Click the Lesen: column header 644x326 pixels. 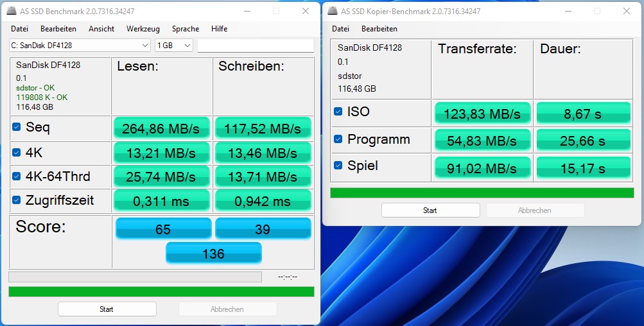click(x=137, y=66)
